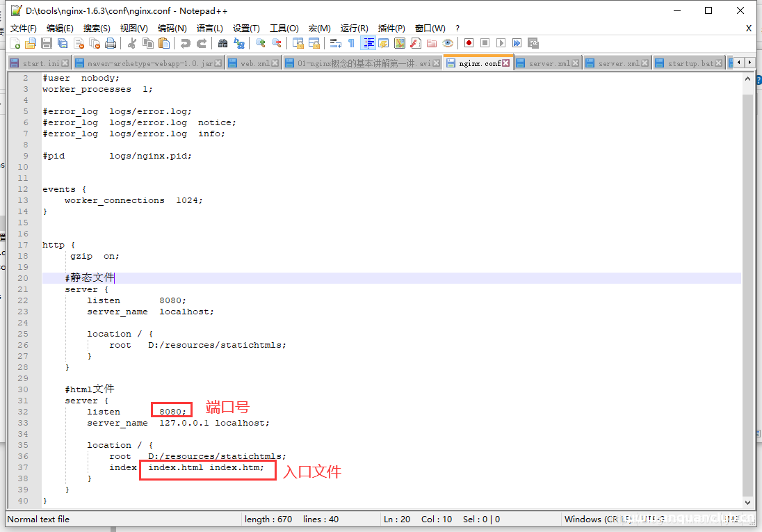Zoom in using the toolbar magnifier

coord(261,43)
